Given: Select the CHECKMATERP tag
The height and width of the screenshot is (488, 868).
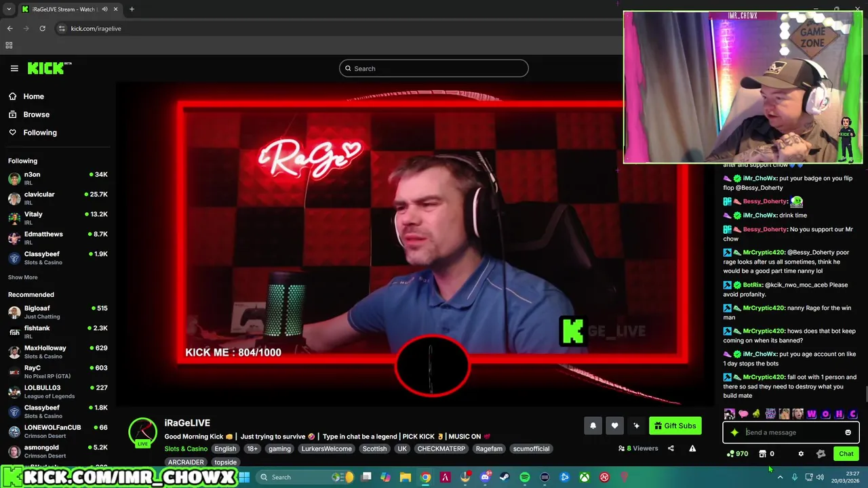Looking at the screenshot, I should [x=441, y=449].
